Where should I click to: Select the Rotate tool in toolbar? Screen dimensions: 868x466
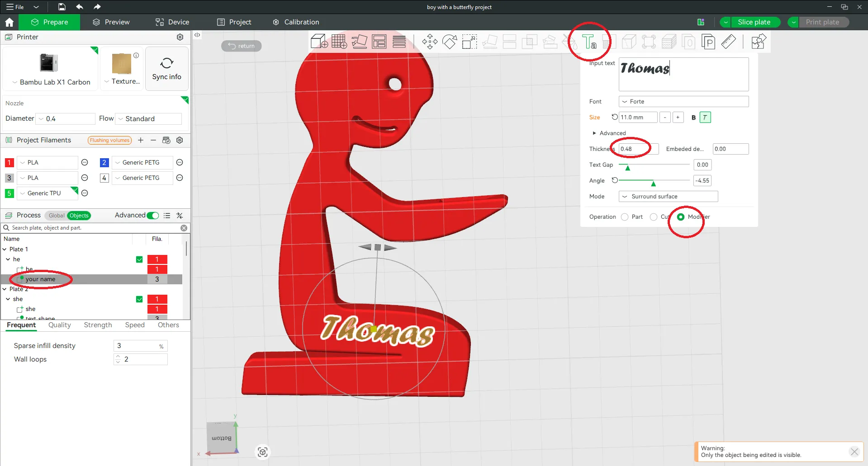(450, 42)
